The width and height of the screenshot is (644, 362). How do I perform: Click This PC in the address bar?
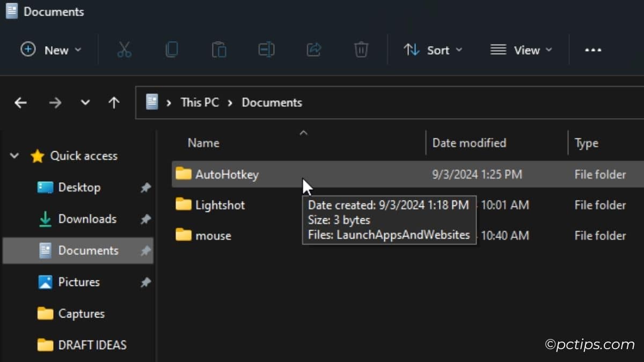(x=199, y=102)
